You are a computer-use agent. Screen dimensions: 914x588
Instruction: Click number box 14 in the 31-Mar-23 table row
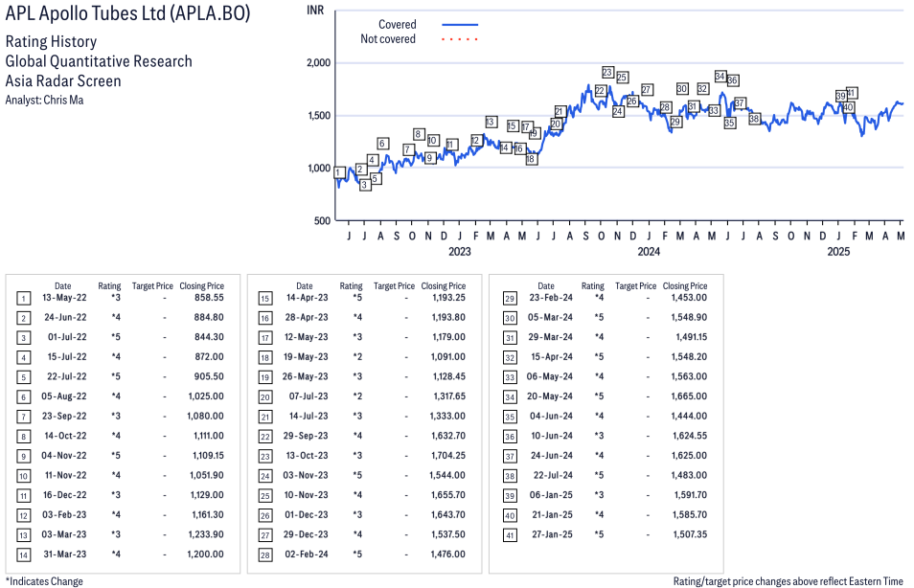click(x=23, y=554)
